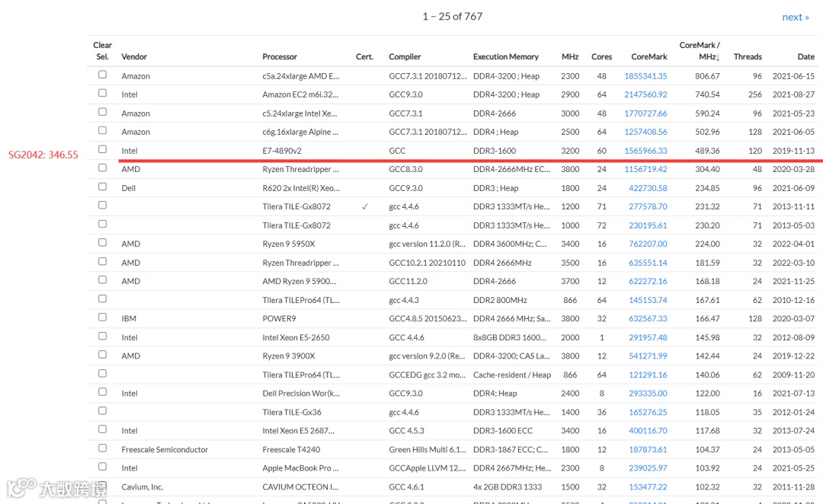This screenshot has width=823, height=504.
Task: Check the Intel Xeon E5-2650 row checkbox
Action: pos(102,336)
